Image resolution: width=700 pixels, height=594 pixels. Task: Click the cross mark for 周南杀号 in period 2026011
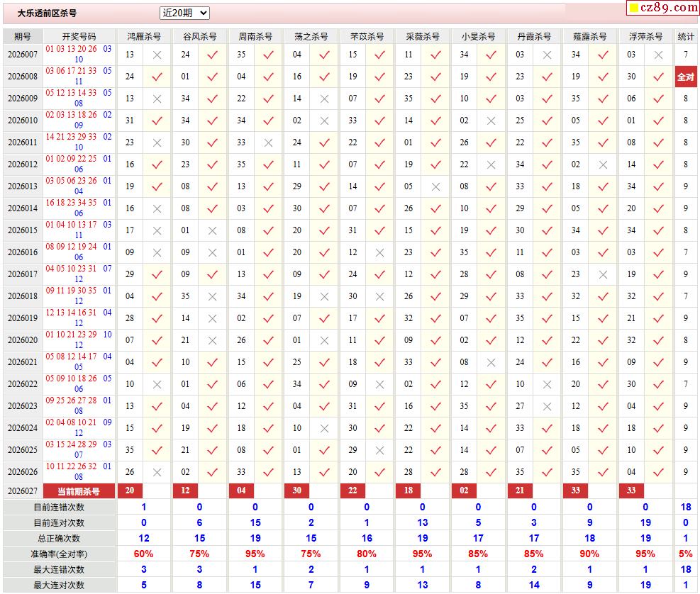pos(268,142)
